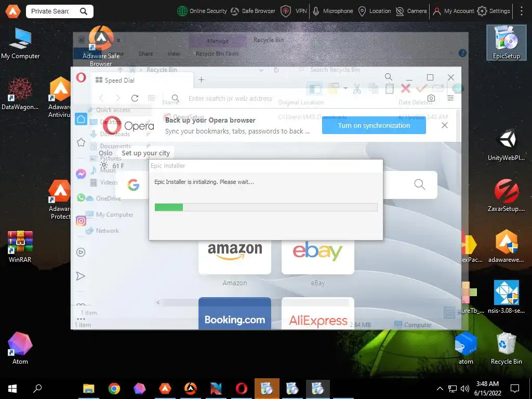
Task: Click Turn on synchronization
Action: tap(374, 126)
